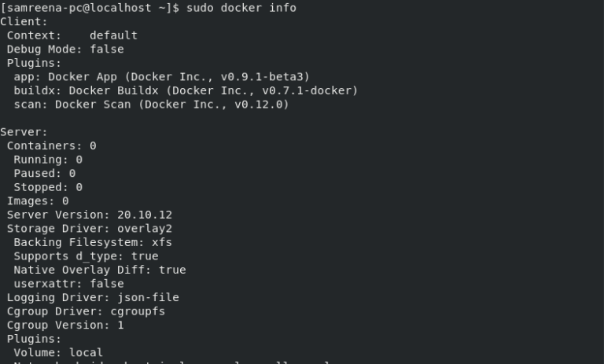
Task: Click the 'Running: 0' line
Action: click(x=48, y=160)
